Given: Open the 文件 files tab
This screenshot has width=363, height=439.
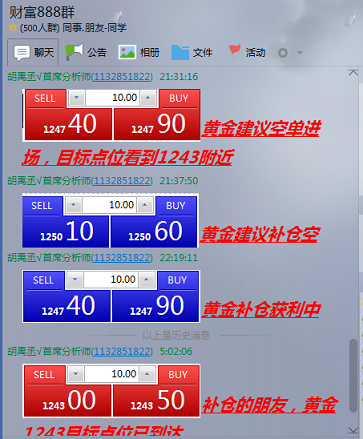Looking at the screenshot, I should pyautogui.click(x=192, y=52).
